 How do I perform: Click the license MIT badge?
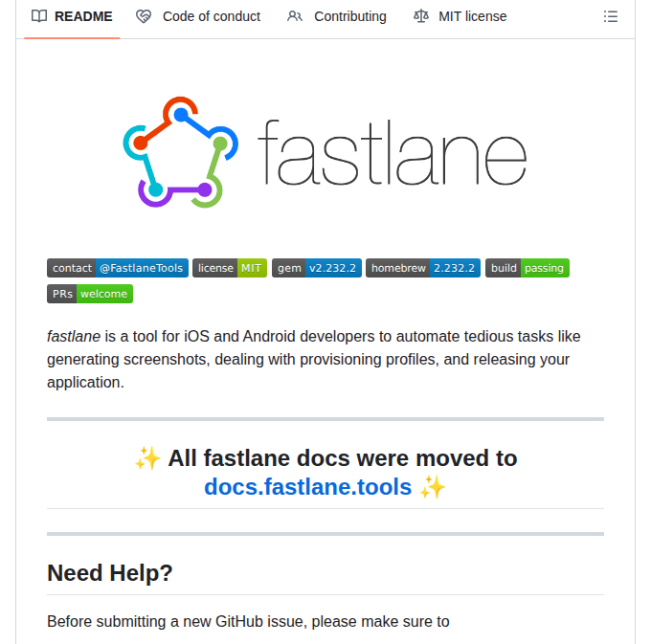230,268
